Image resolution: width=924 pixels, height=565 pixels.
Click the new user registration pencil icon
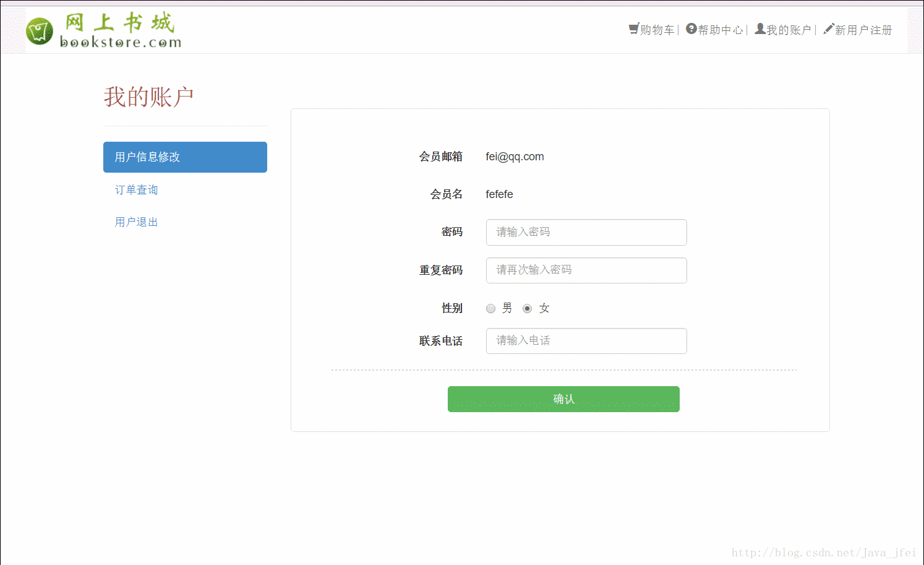(829, 28)
